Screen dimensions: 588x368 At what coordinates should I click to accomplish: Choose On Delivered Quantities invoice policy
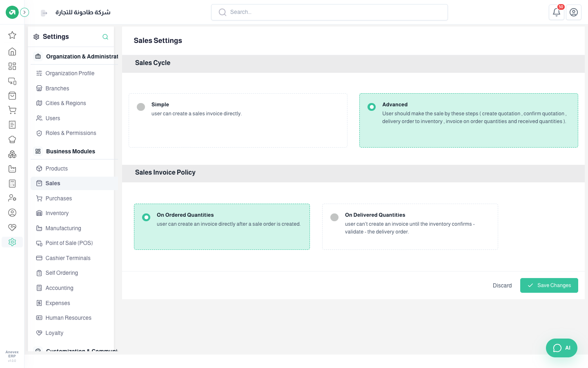pyautogui.click(x=410, y=227)
